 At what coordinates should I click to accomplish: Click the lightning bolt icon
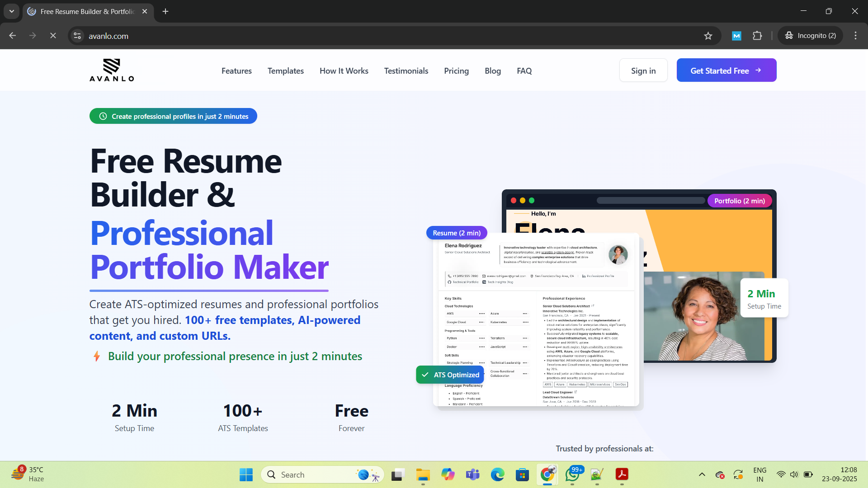pyautogui.click(x=96, y=357)
